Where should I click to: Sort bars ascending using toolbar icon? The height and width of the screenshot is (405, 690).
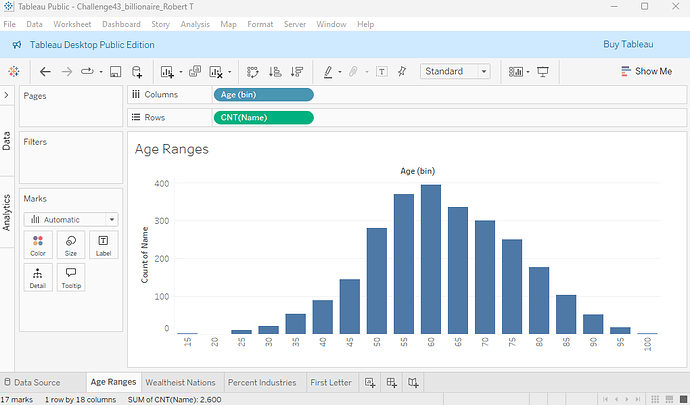[275, 72]
